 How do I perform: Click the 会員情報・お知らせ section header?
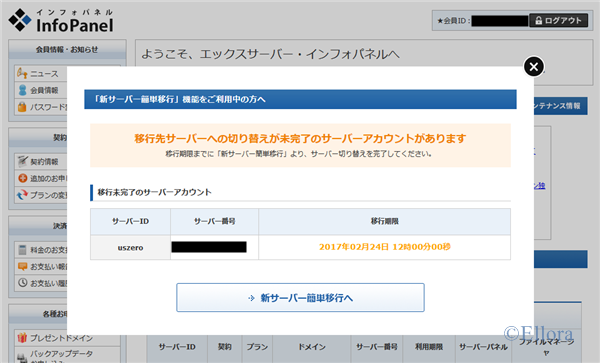click(67, 49)
